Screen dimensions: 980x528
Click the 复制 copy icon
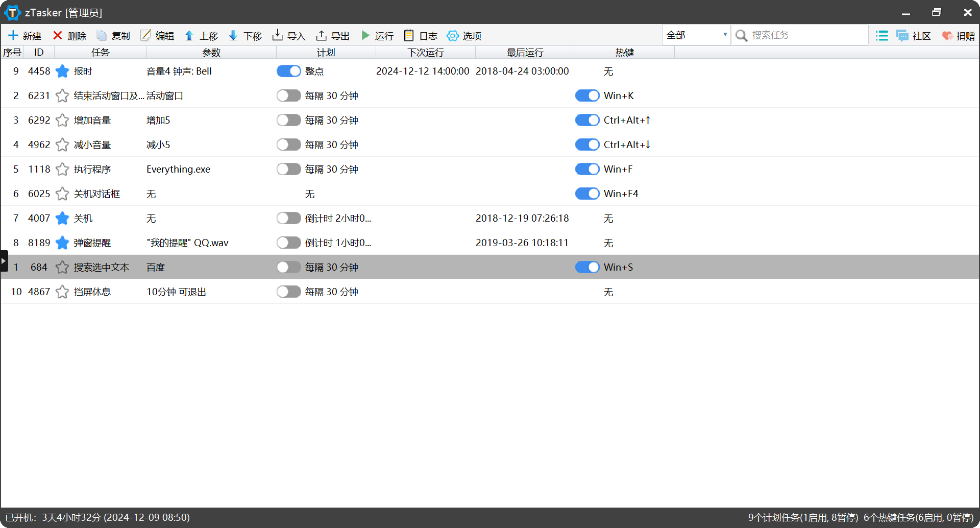coord(102,36)
